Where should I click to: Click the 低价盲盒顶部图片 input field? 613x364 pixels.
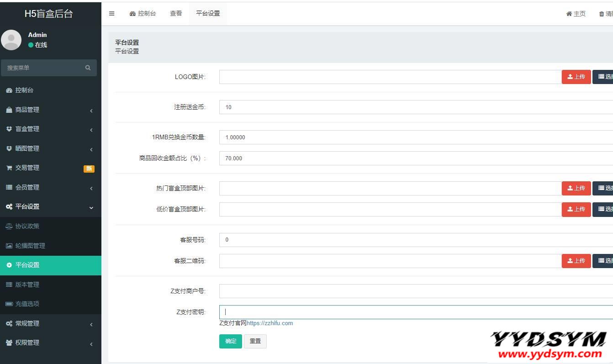coord(391,209)
